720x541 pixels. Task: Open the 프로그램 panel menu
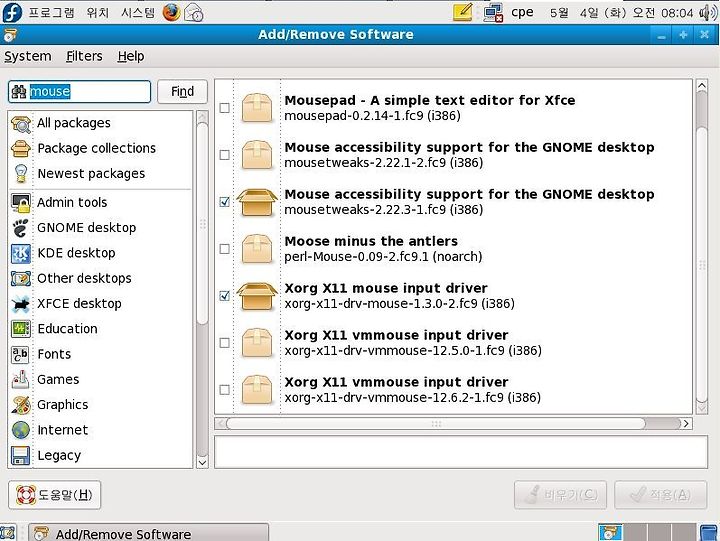pos(51,12)
